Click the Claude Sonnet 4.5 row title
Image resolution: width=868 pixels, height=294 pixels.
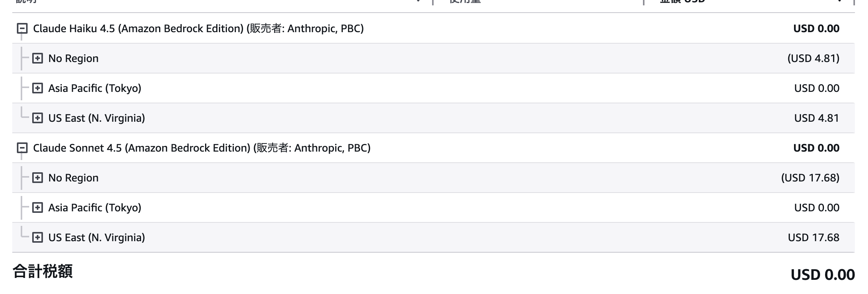click(x=202, y=148)
